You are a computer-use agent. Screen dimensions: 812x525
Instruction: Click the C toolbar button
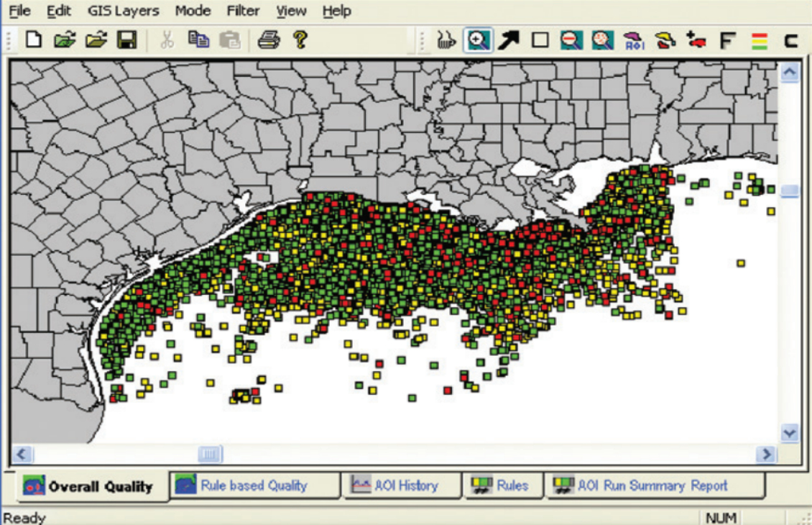pyautogui.click(x=790, y=40)
